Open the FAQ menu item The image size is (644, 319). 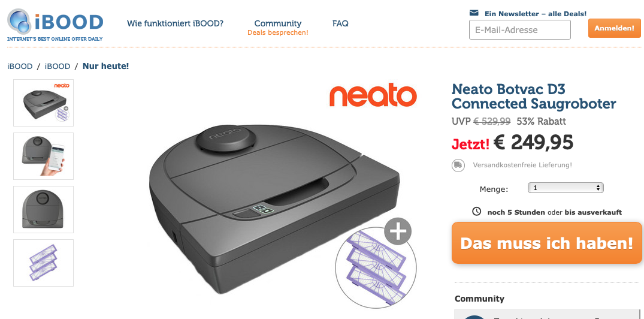click(x=340, y=23)
